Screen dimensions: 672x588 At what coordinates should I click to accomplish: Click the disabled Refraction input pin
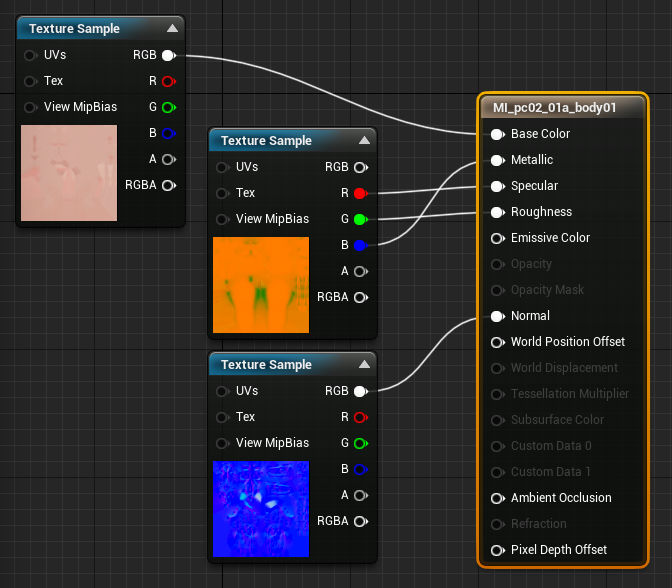tap(498, 524)
